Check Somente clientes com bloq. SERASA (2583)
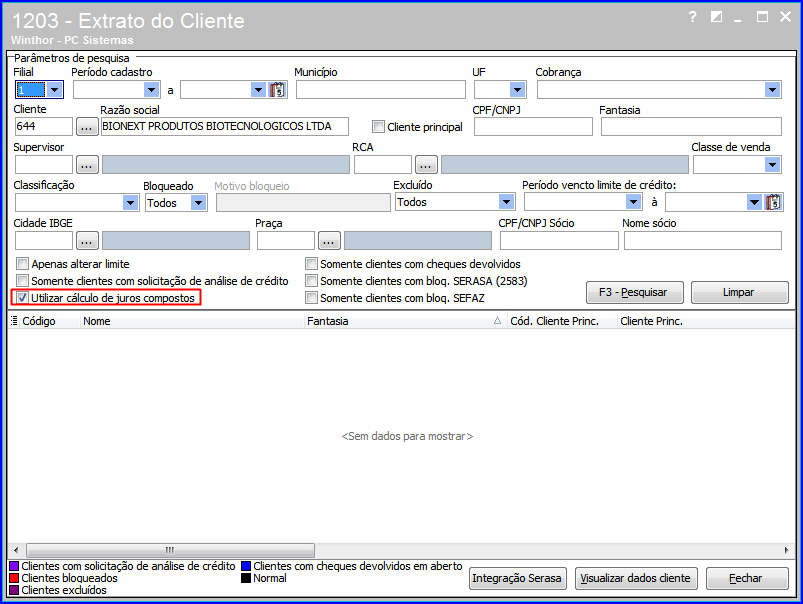Image resolution: width=803 pixels, height=604 pixels. coord(311,281)
